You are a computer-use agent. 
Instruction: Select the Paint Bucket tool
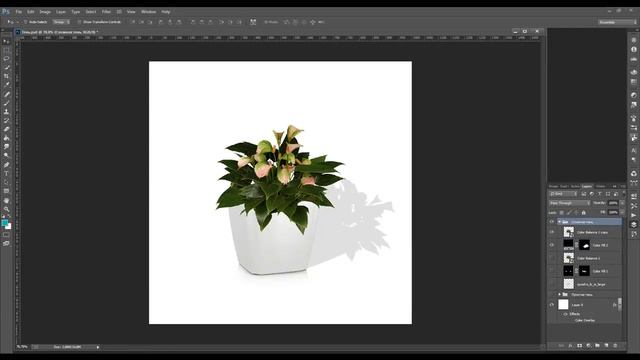coord(6,138)
